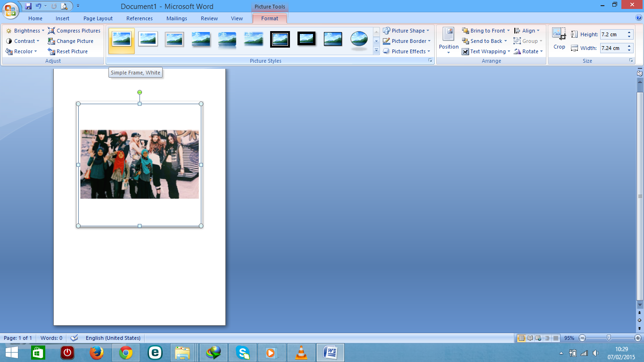Viewport: 644px width, 362px height.
Task: Open the Align dropdown
Action: (527, 31)
